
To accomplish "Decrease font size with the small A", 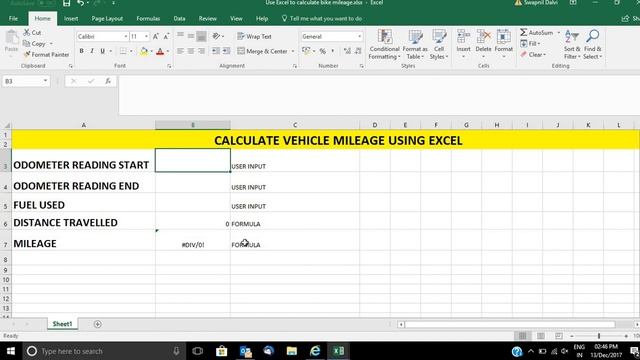I will tap(166, 37).
